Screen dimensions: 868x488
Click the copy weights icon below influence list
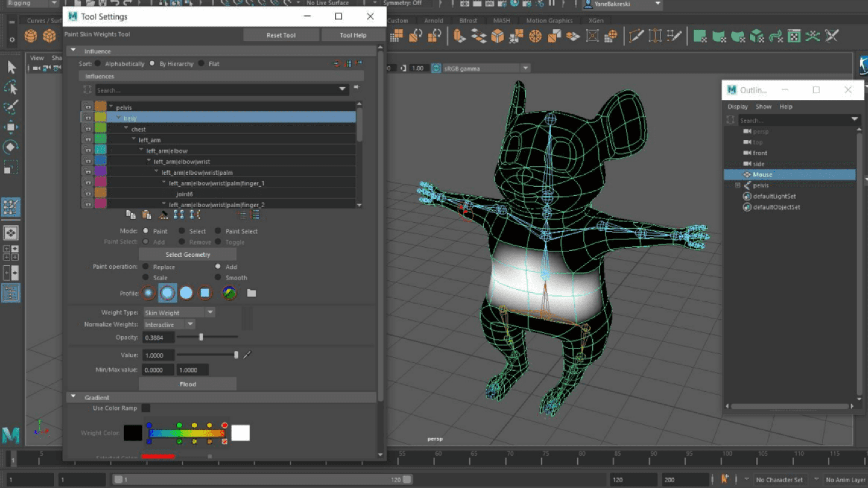click(131, 215)
